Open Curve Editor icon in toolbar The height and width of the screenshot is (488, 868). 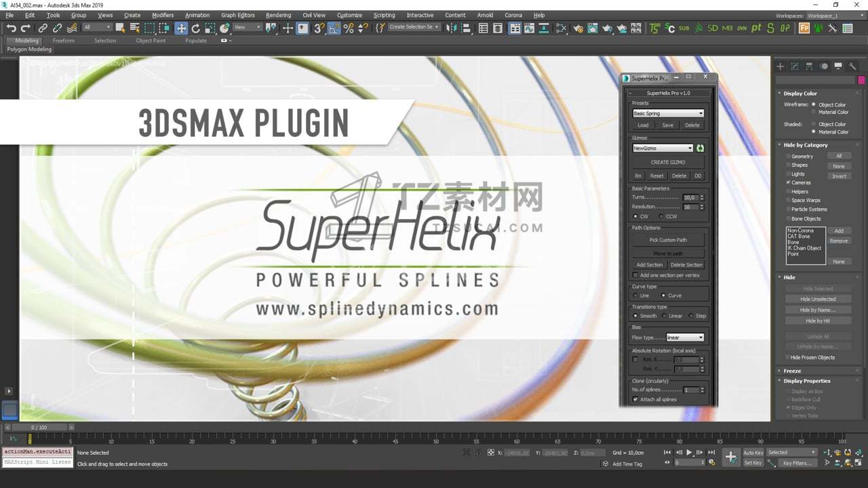coord(530,28)
